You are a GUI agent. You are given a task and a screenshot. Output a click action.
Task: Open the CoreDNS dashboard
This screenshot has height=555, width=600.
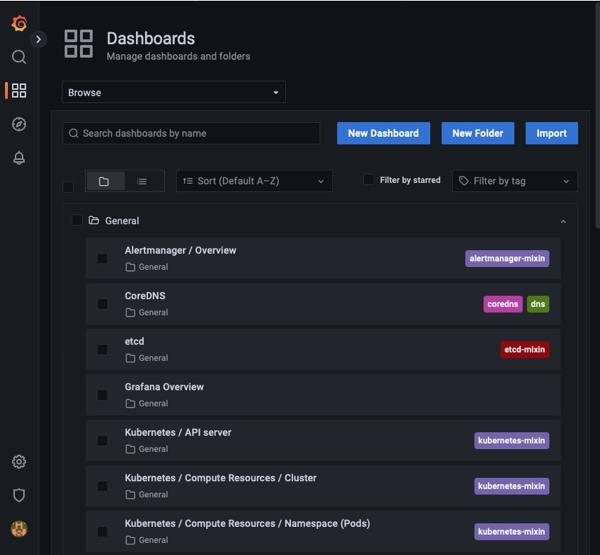(145, 296)
